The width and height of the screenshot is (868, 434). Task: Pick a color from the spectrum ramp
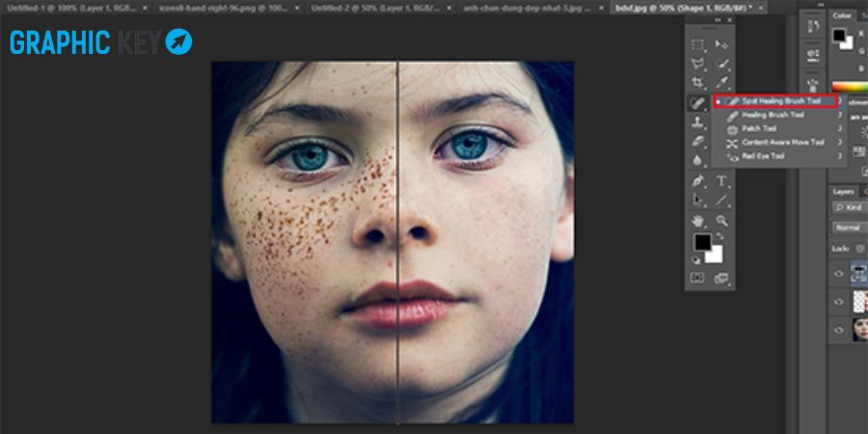[x=850, y=87]
